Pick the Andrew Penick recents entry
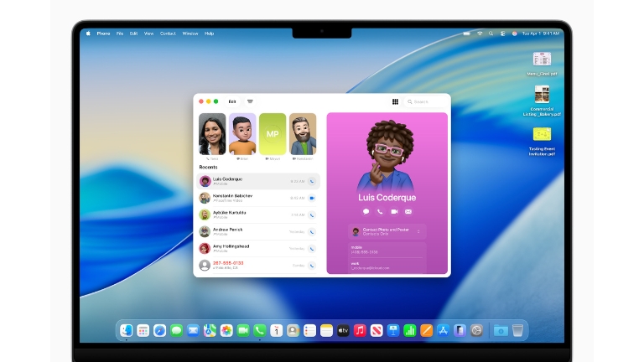The image size is (644, 362). 258,232
